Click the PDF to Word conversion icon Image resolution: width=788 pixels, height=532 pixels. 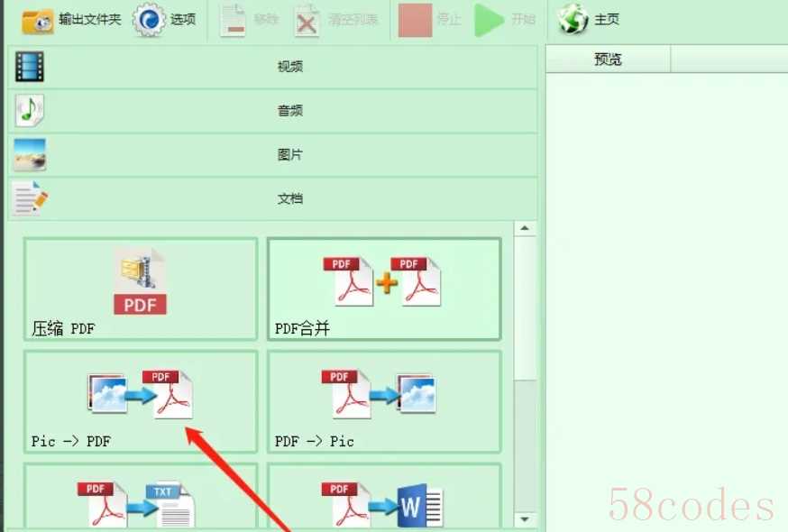(382, 504)
